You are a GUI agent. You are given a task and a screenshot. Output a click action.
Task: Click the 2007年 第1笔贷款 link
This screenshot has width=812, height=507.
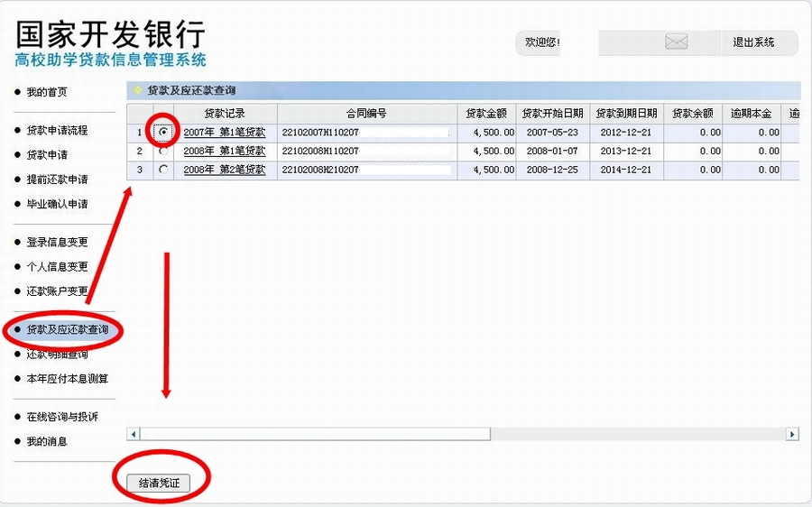pos(225,133)
